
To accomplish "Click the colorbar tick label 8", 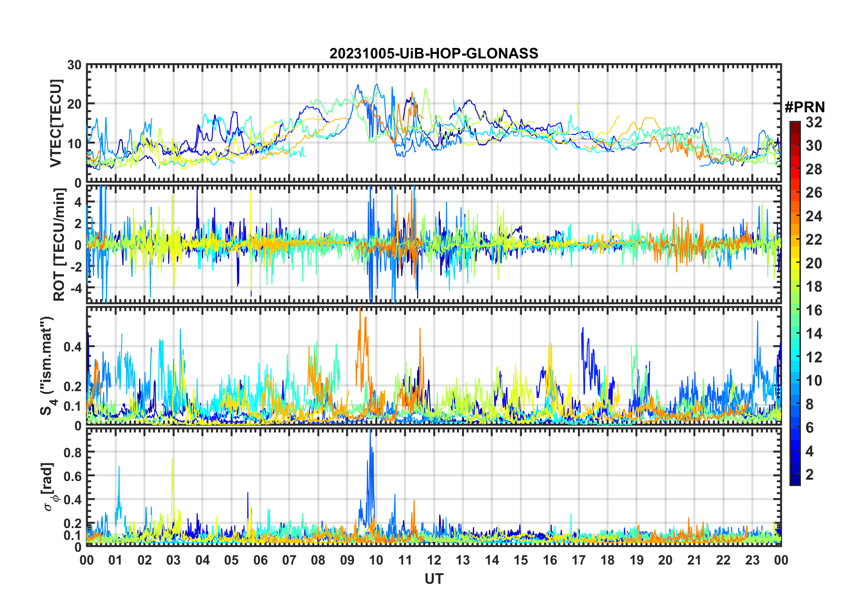I will 810,404.
